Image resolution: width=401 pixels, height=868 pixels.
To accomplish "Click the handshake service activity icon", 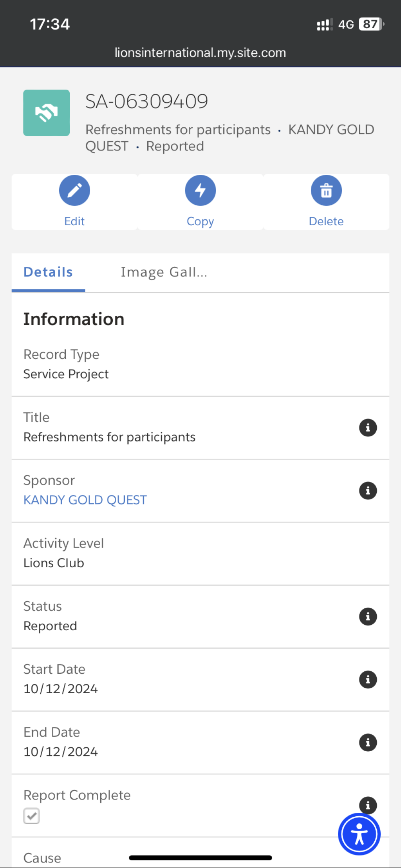I will click(47, 113).
